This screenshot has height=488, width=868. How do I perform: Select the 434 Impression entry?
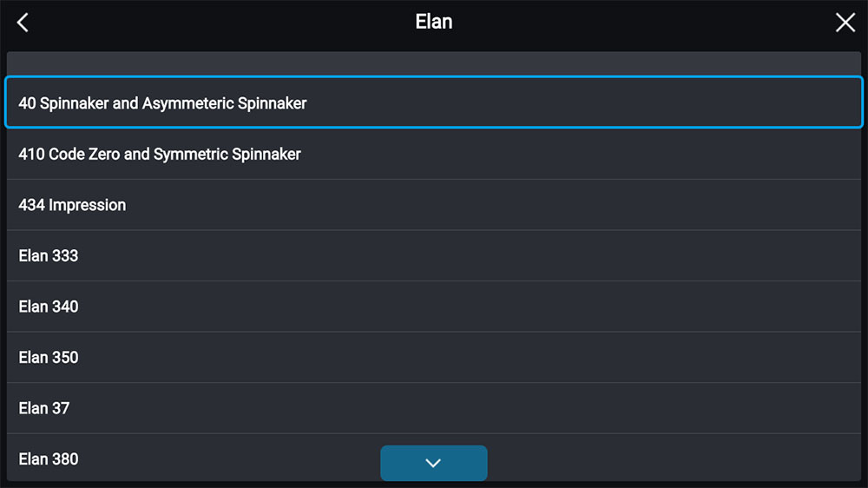tap(434, 205)
